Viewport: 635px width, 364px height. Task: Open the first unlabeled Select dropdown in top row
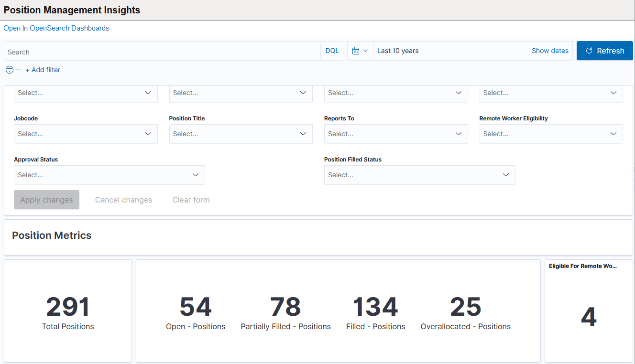click(x=86, y=93)
